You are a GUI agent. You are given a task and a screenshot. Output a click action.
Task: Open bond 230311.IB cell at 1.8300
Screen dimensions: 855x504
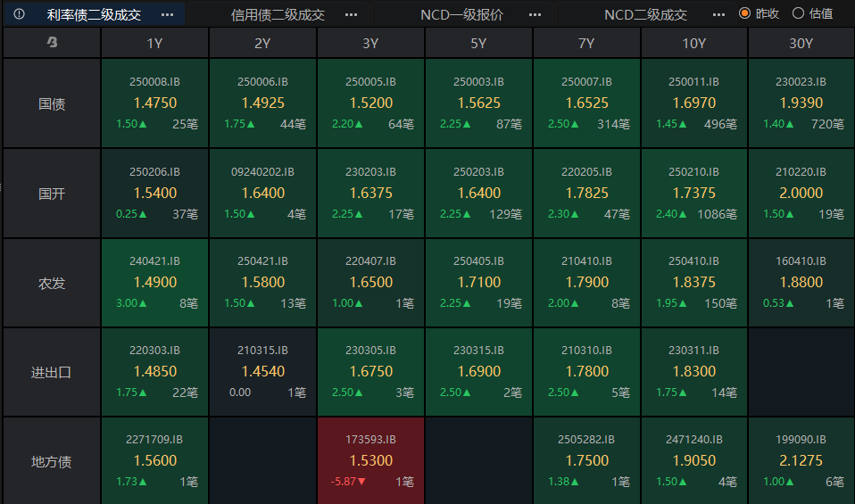(x=694, y=372)
